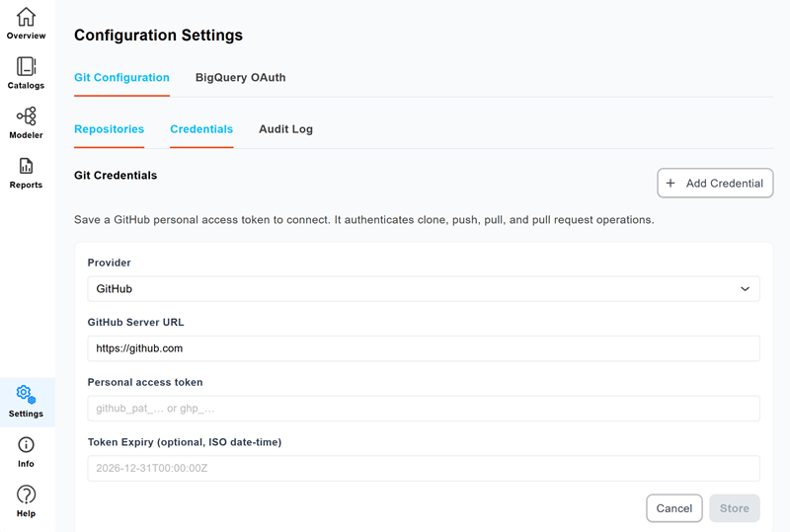
Task: Click the Configuration Settings heading
Action: (x=158, y=36)
